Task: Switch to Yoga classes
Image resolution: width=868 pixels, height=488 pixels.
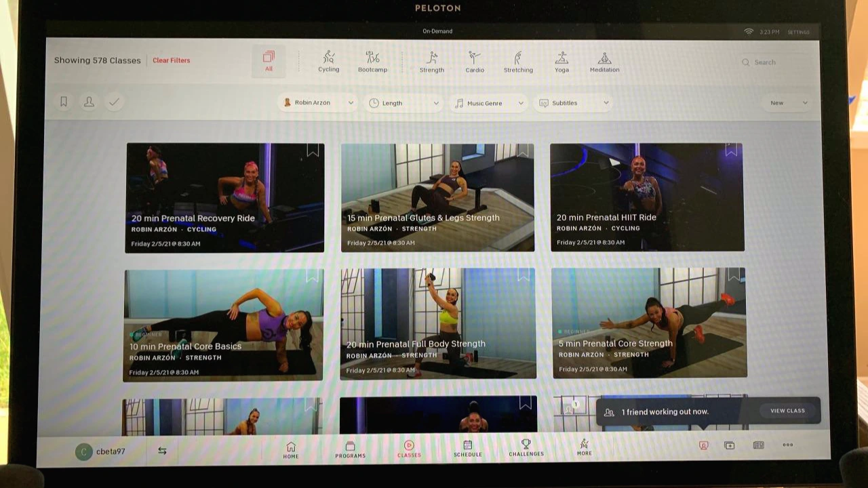Action: (x=561, y=62)
